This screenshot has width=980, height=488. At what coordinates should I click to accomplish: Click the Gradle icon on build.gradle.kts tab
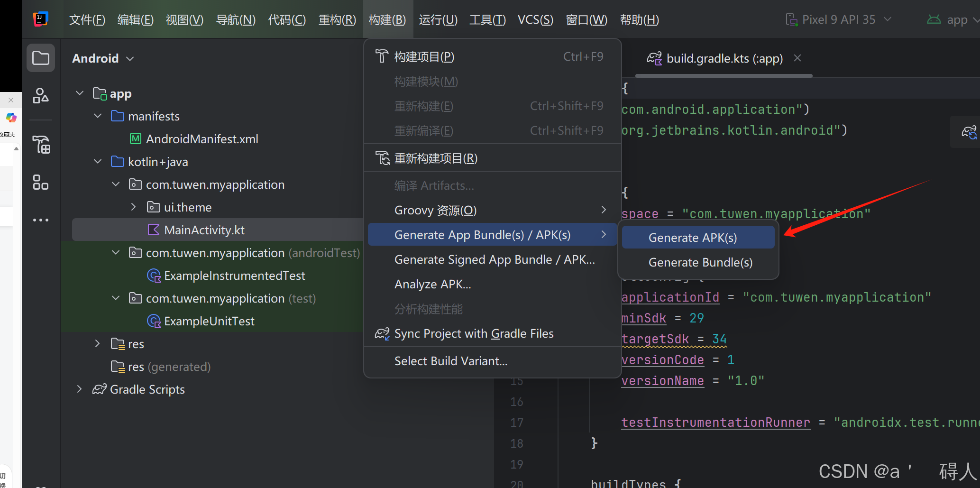pyautogui.click(x=654, y=58)
